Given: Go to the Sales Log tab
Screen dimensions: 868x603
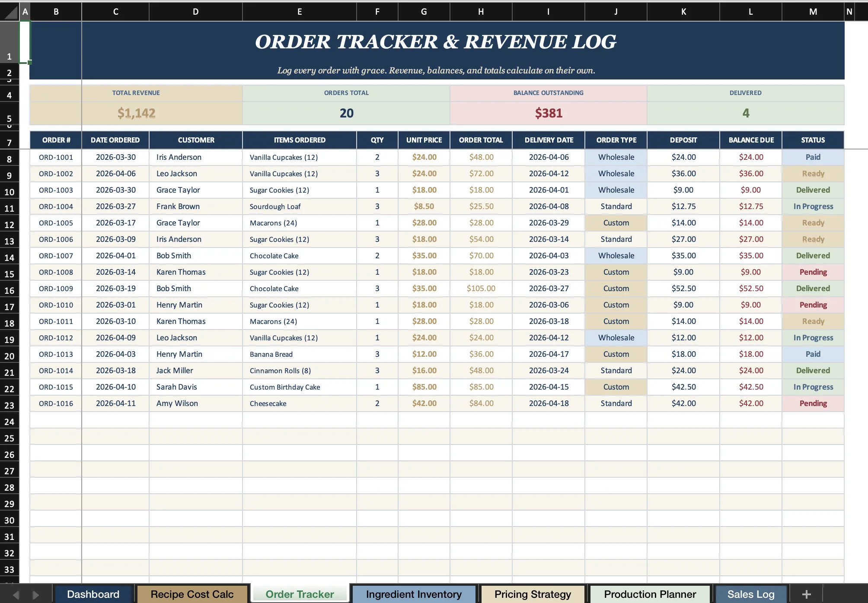Looking at the screenshot, I should click(x=751, y=594).
